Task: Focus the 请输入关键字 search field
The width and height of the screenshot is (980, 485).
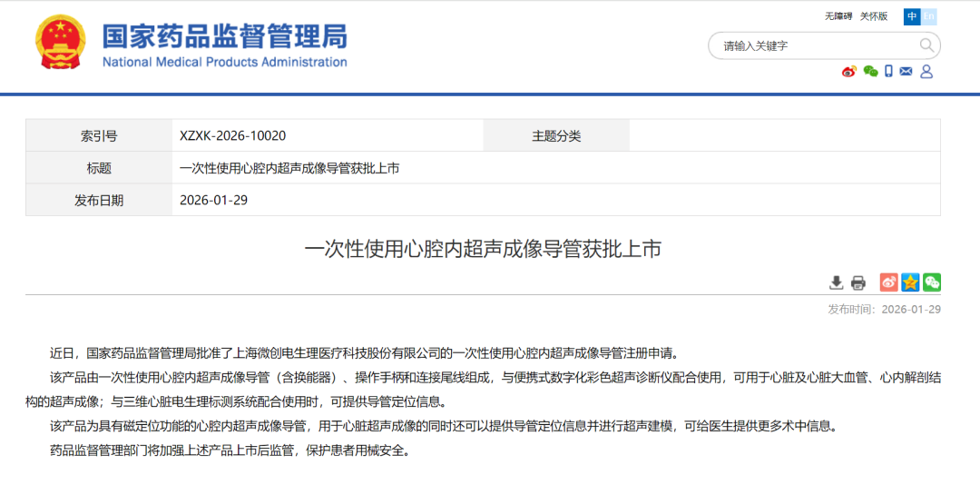Action: coord(812,45)
